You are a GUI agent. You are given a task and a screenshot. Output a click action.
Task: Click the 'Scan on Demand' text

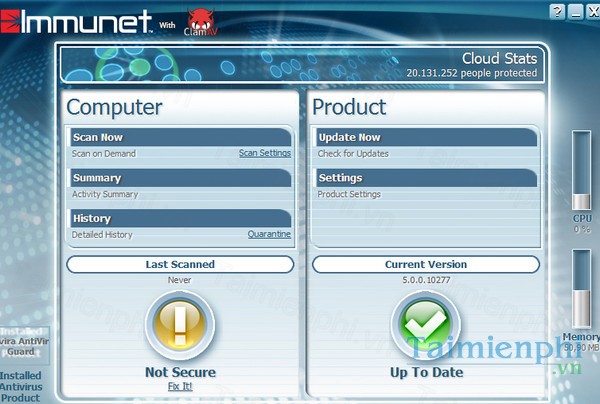pyautogui.click(x=104, y=153)
